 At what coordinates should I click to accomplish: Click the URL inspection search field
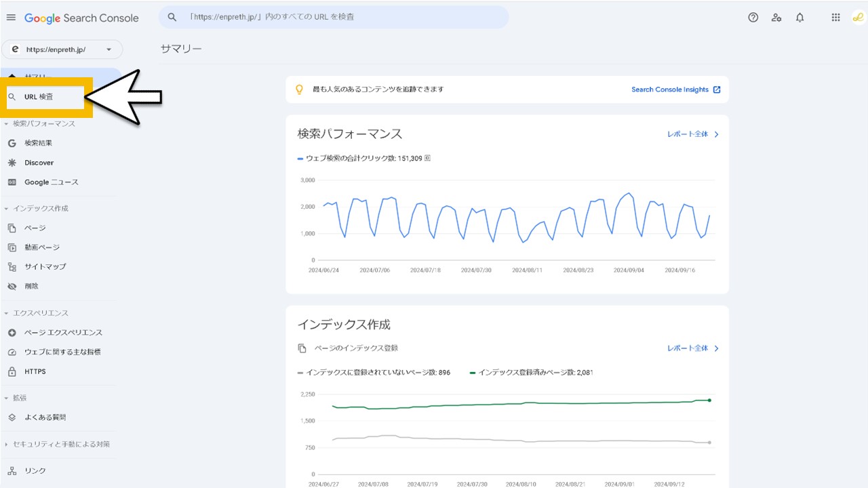[332, 17]
